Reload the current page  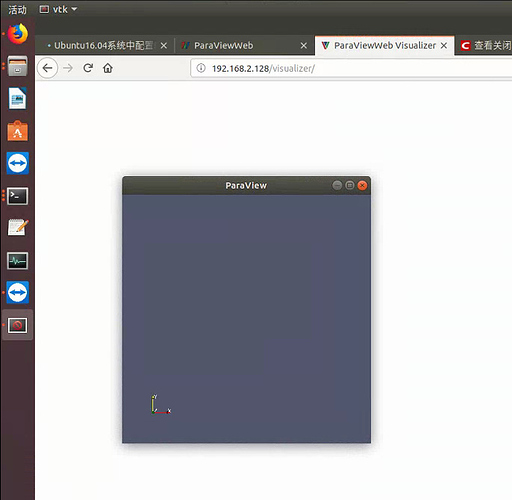pos(88,68)
